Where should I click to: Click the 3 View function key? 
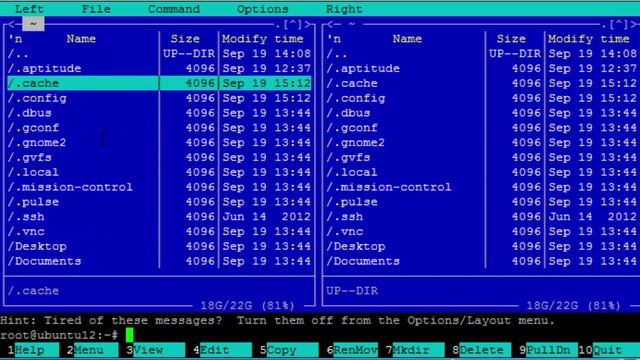tap(155, 350)
